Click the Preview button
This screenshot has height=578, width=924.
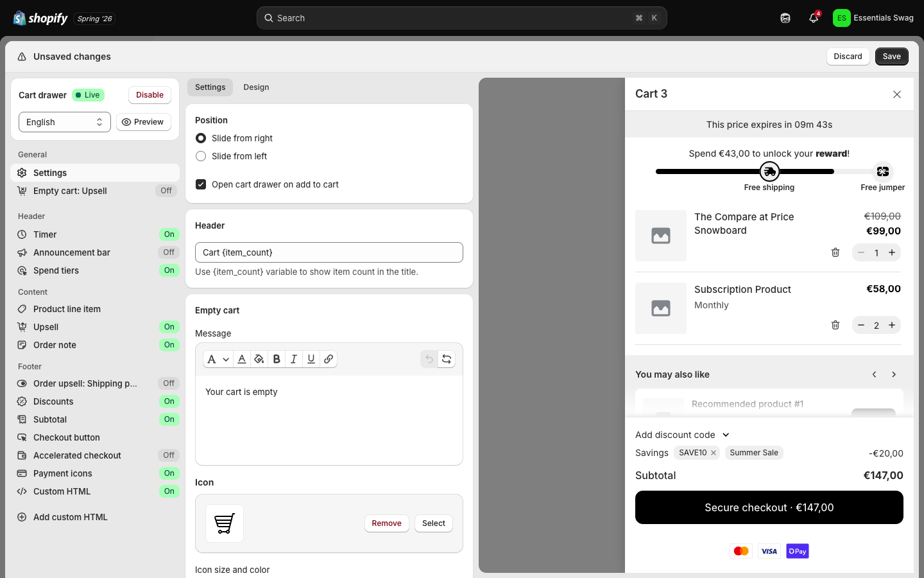(x=143, y=122)
